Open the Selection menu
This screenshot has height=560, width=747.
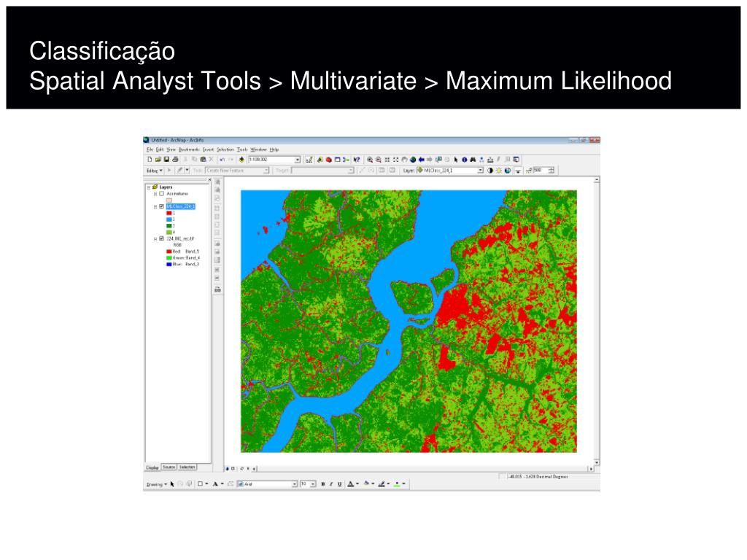tap(225, 149)
